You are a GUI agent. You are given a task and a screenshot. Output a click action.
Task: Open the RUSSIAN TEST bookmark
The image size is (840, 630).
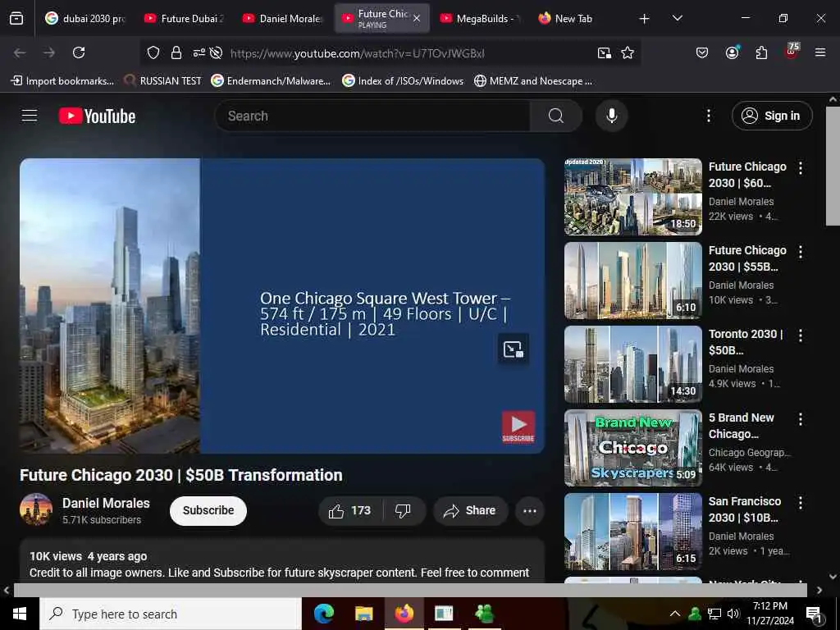[x=163, y=81]
